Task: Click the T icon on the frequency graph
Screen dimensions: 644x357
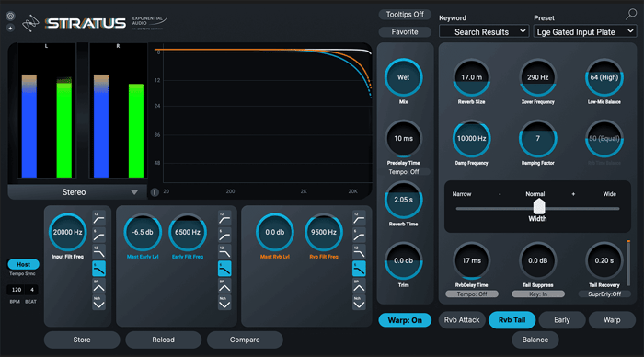Action: tap(155, 192)
